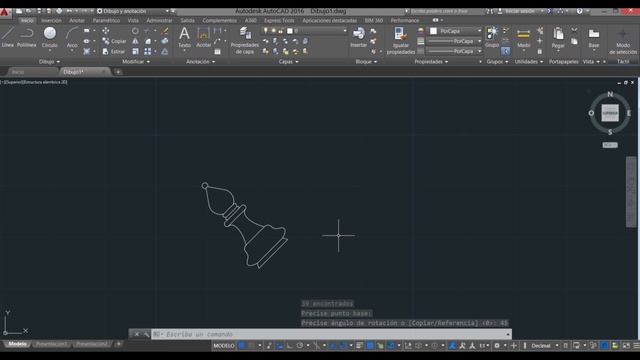Image resolution: width=640 pixels, height=360 pixels.
Task: Expand the Dibujo panel
Action: 49,62
